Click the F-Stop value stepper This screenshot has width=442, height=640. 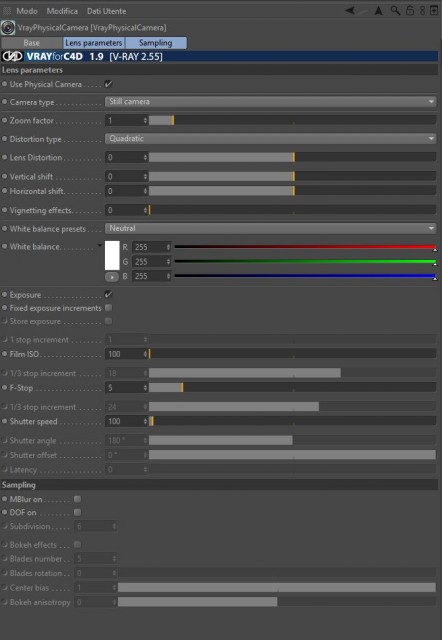[x=145, y=388]
